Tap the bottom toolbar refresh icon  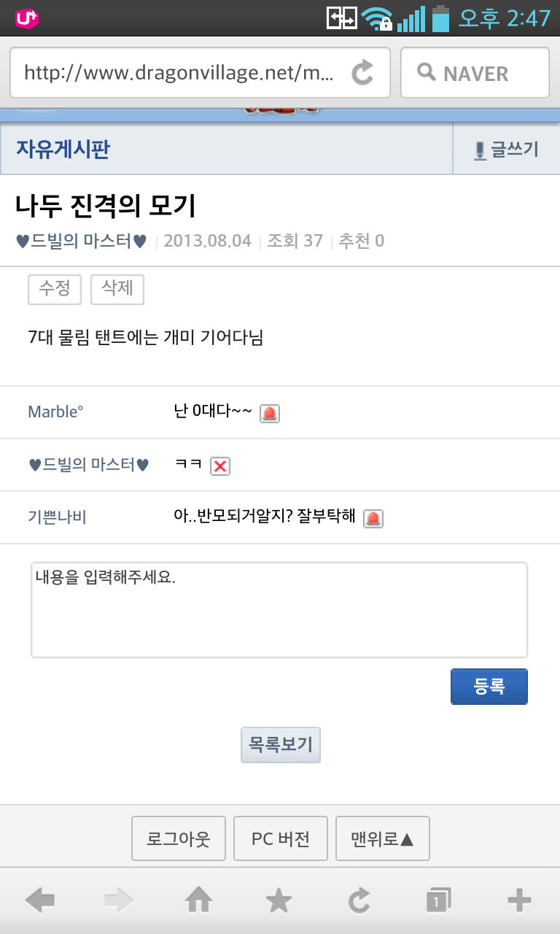pos(359,901)
